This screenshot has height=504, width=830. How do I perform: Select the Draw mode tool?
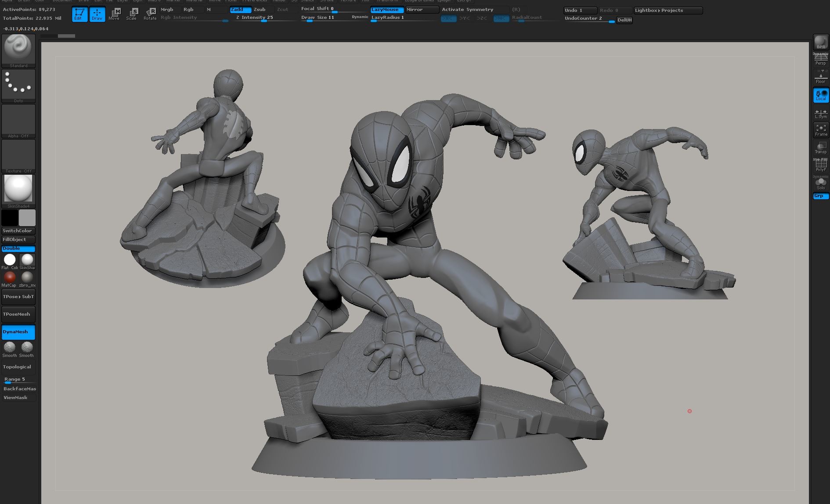point(97,14)
